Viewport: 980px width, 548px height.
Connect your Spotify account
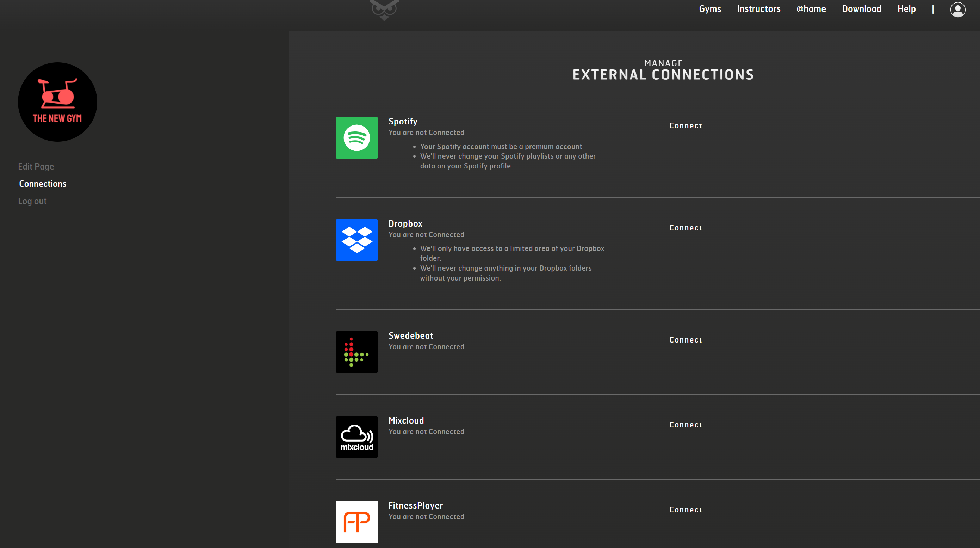click(x=685, y=125)
